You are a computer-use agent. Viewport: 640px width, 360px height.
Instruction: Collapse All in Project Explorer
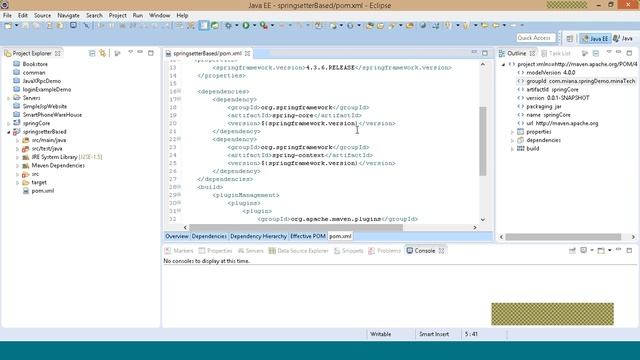tap(92, 53)
